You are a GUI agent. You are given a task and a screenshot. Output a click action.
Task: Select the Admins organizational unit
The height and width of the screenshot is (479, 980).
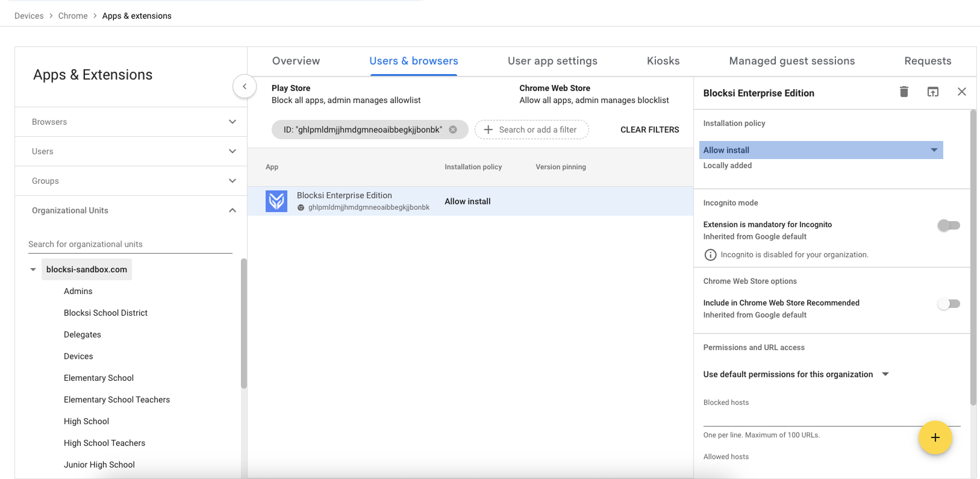click(x=78, y=291)
